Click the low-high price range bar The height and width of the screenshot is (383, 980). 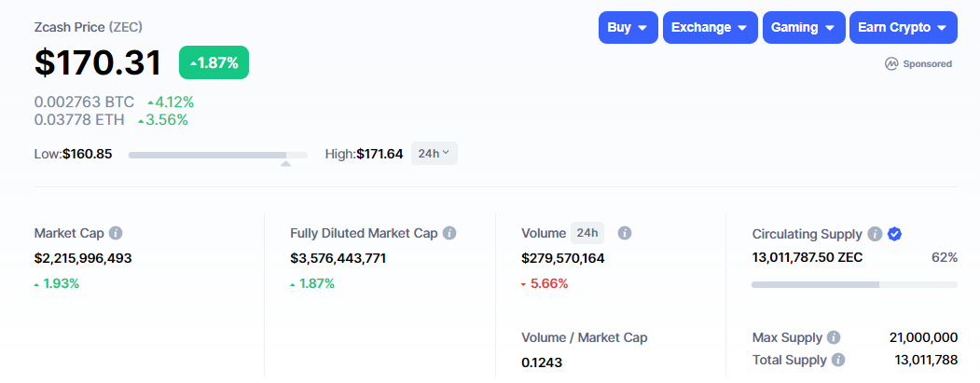tap(218, 155)
